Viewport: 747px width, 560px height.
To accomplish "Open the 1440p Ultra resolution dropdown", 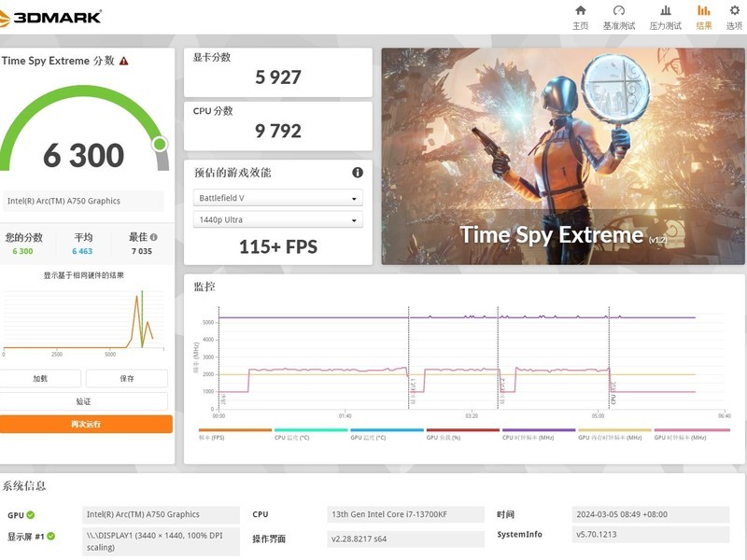I will tap(277, 219).
